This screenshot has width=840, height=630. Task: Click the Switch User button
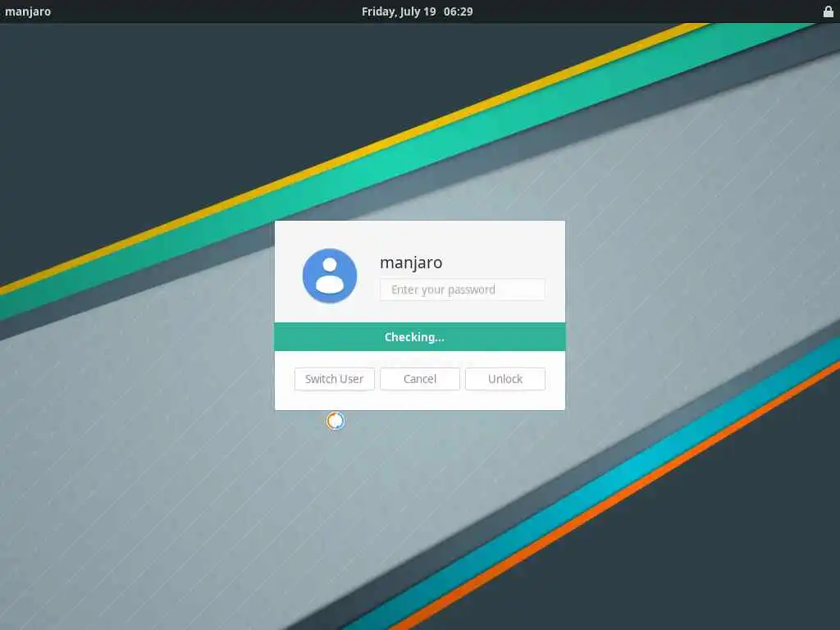coord(335,379)
